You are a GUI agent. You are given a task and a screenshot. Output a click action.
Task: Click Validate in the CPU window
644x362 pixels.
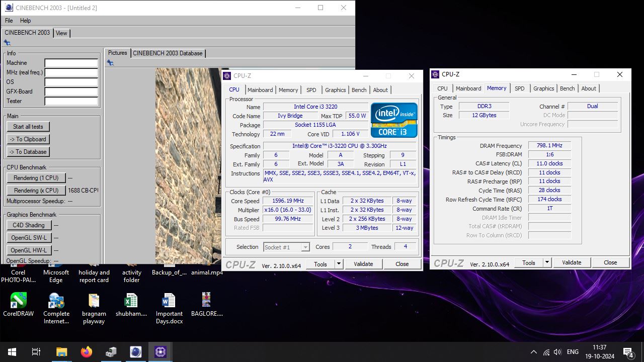[x=363, y=264]
